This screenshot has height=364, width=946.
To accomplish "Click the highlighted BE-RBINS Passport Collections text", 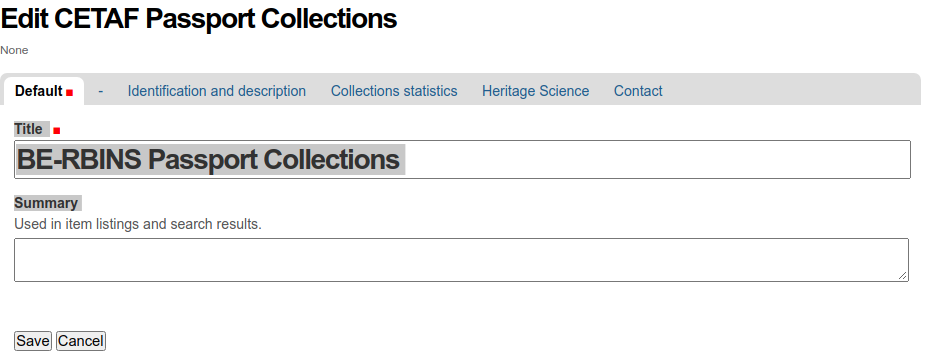I will pos(208,159).
